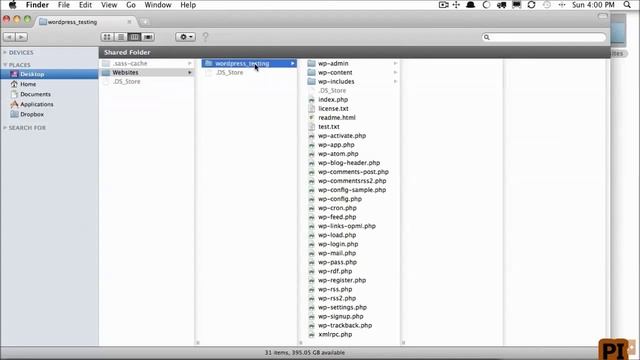This screenshot has height=360, width=640.
Task: Switch to column view
Action: coord(134,37)
